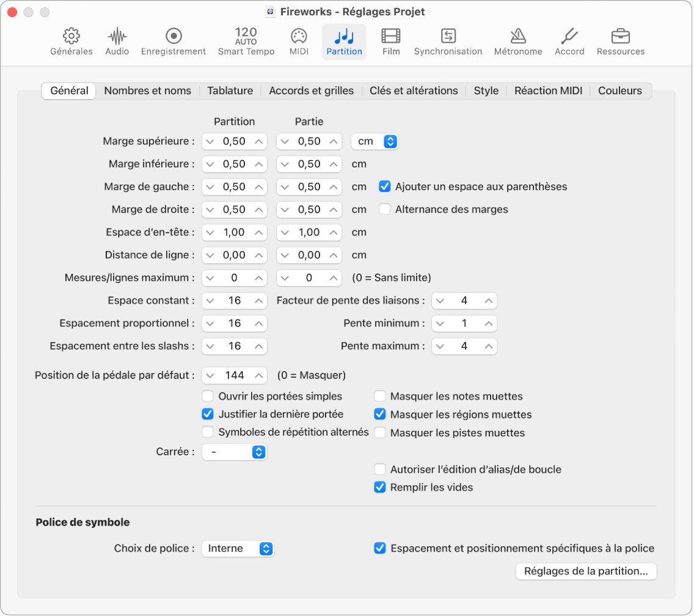Screen dimensions: 694x616
Task: Switch to the Clés et altérations tab
Action: 414,91
